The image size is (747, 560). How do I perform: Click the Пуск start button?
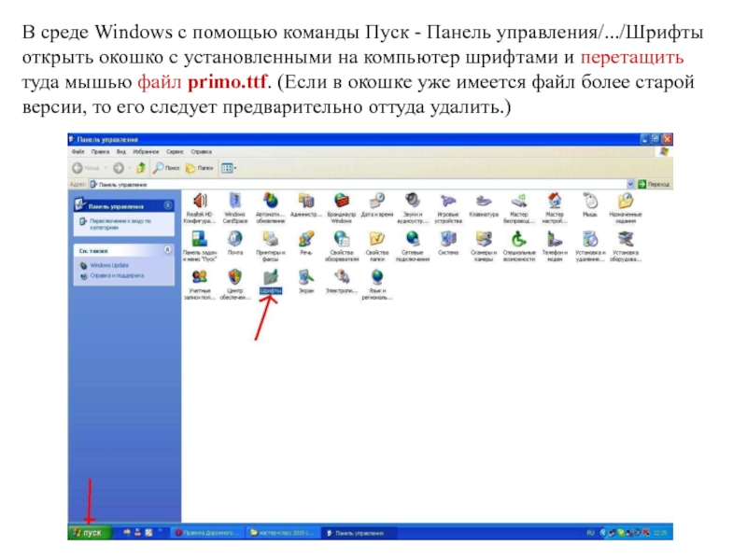pyautogui.click(x=90, y=533)
